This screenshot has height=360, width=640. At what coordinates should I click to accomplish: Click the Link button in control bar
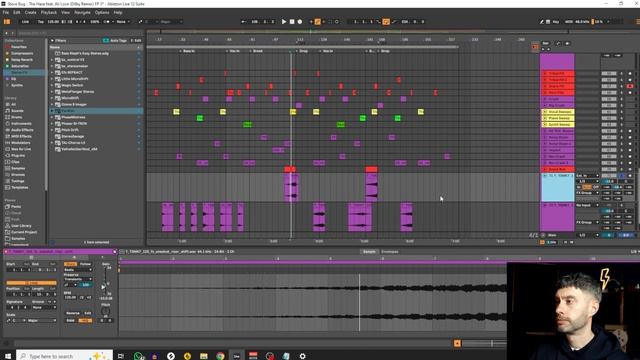(x=25, y=22)
